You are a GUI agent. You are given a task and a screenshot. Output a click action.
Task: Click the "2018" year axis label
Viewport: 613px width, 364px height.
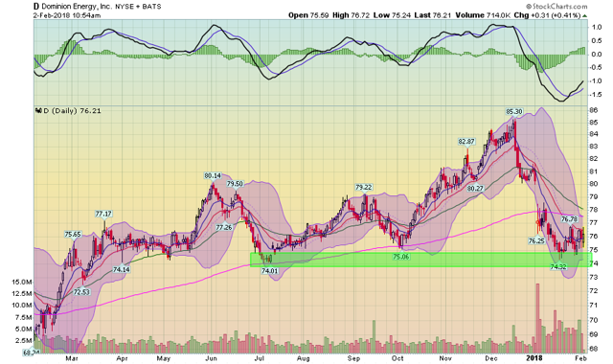[x=534, y=358]
